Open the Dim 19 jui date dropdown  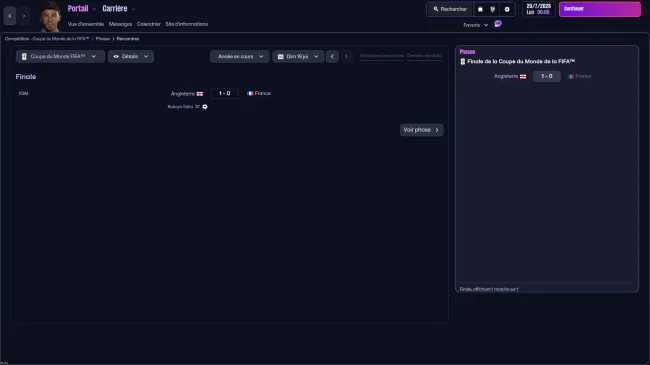[x=298, y=56]
